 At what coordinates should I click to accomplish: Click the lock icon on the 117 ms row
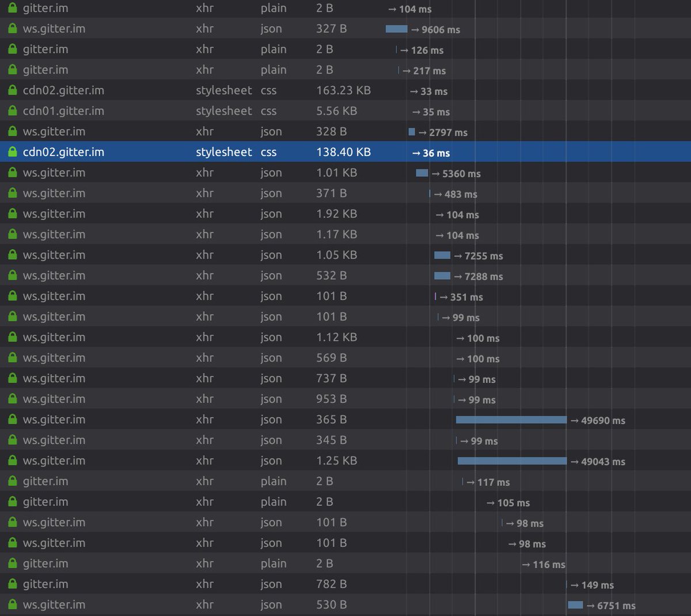pyautogui.click(x=12, y=481)
